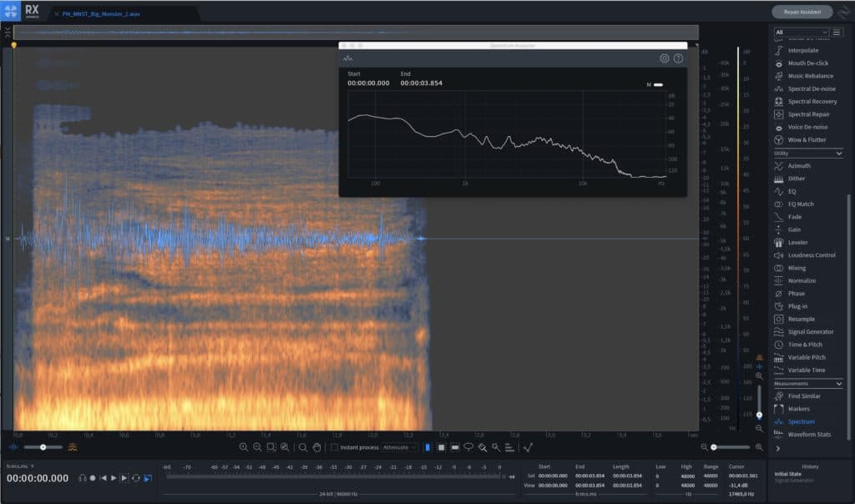855x504 pixels.
Task: Rewind to the start
Action: coord(103,478)
